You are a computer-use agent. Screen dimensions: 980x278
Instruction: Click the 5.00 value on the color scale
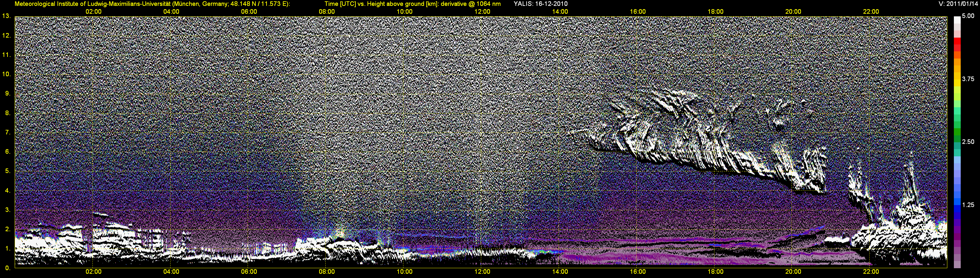pos(968,16)
